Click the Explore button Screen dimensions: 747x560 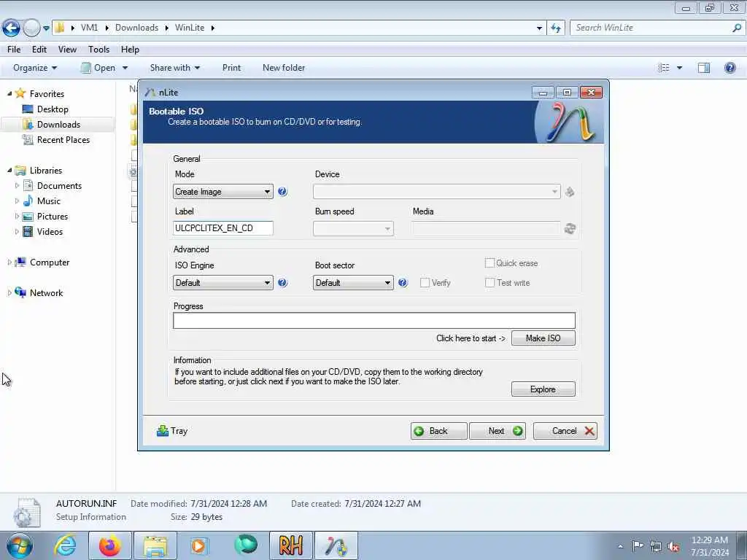(x=543, y=389)
